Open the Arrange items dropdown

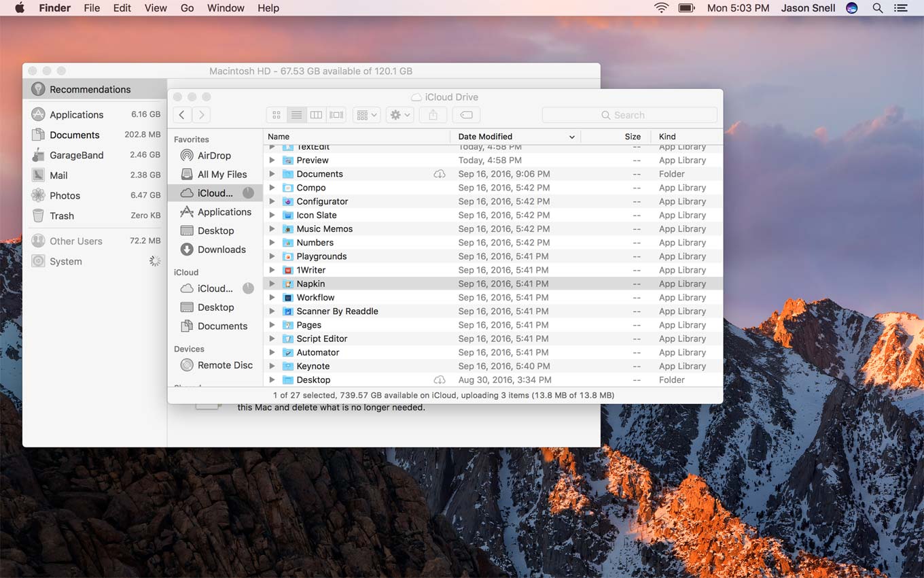pos(366,115)
